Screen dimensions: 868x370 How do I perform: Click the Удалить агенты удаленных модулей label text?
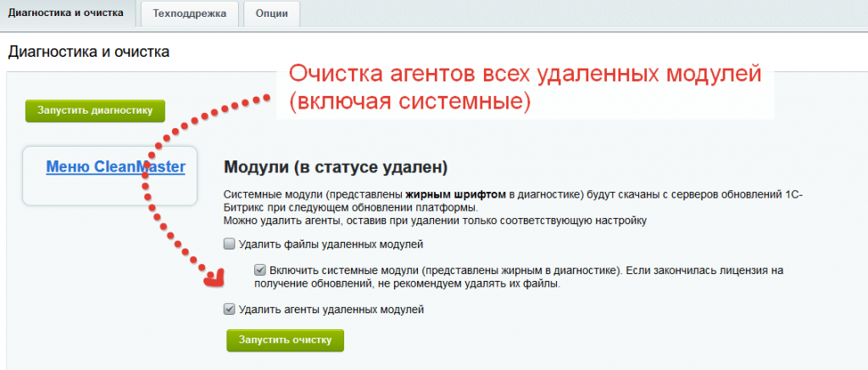coord(331,310)
